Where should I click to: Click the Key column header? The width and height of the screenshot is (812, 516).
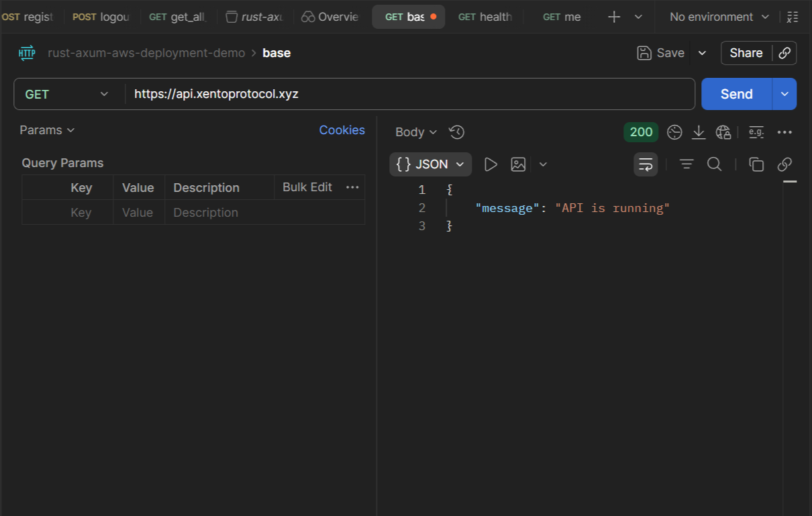click(x=81, y=188)
